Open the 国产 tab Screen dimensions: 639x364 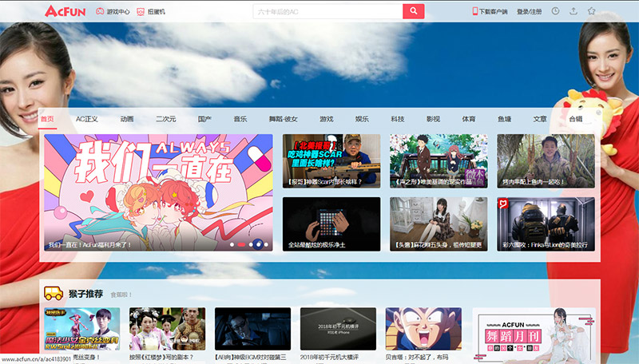pyautogui.click(x=204, y=119)
